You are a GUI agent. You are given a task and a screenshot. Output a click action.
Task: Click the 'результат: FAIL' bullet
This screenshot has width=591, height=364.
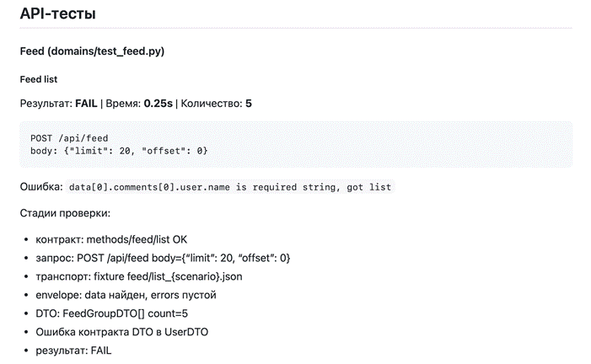pos(73,351)
